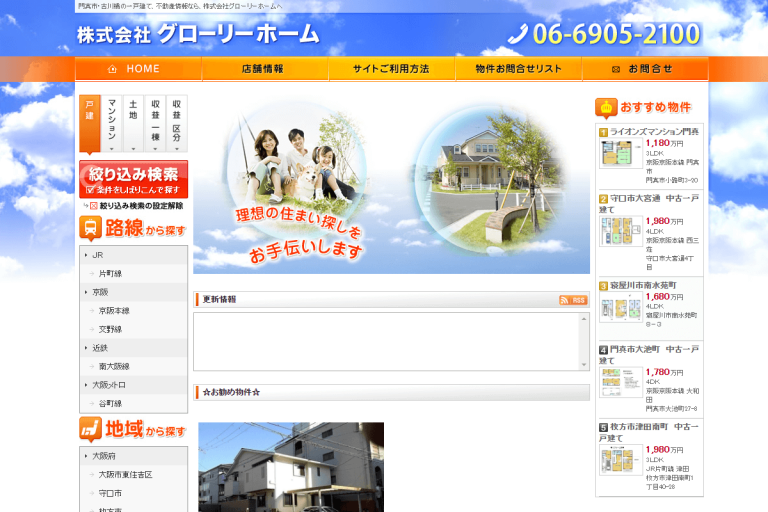Open サイトご利用方法 page

click(x=392, y=69)
